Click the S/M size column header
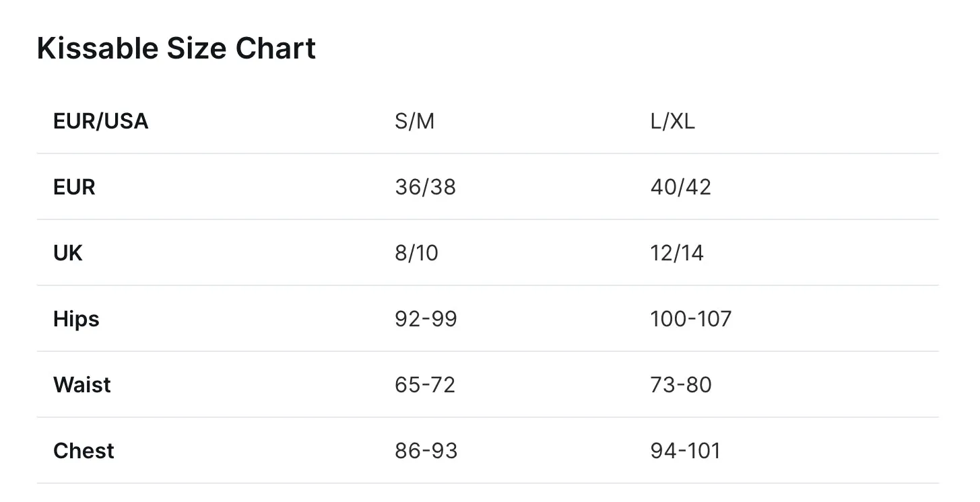 (x=415, y=121)
